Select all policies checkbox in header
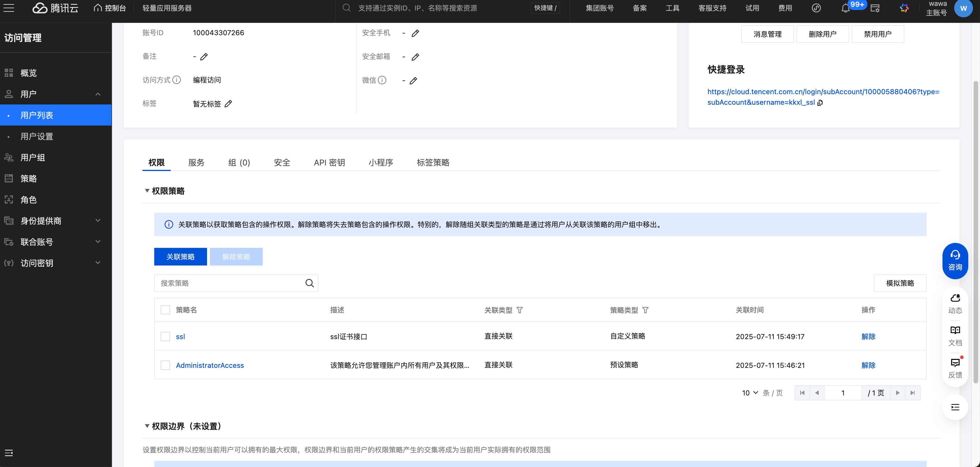Screen dimensions: 980x467 point(165,310)
